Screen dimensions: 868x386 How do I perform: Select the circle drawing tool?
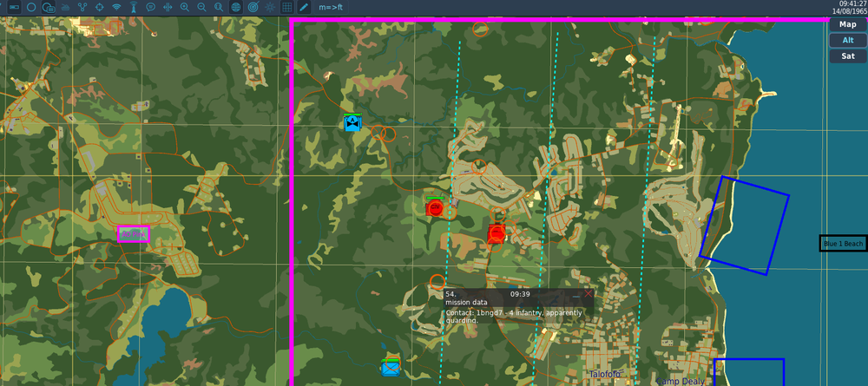point(31,8)
